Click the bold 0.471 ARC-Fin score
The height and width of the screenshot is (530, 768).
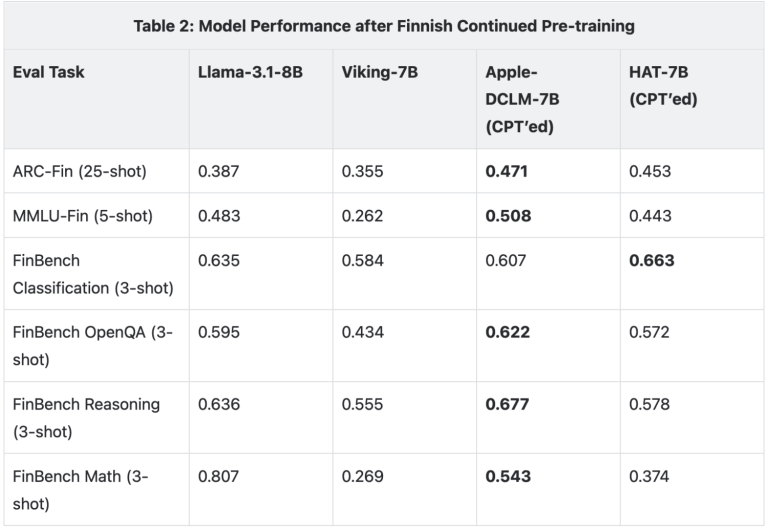(x=506, y=171)
